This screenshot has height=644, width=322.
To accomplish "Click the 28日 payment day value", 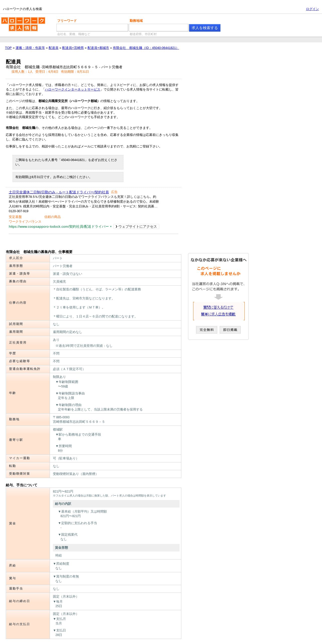I will (x=59, y=635).
